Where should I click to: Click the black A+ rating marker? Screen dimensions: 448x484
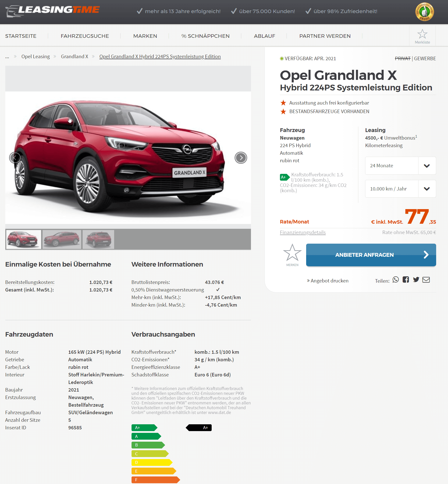199,428
